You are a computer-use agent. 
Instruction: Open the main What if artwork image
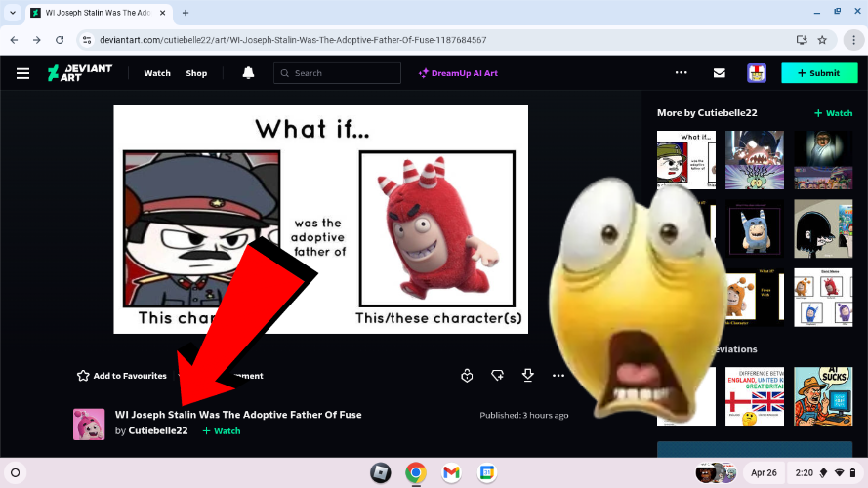point(320,219)
